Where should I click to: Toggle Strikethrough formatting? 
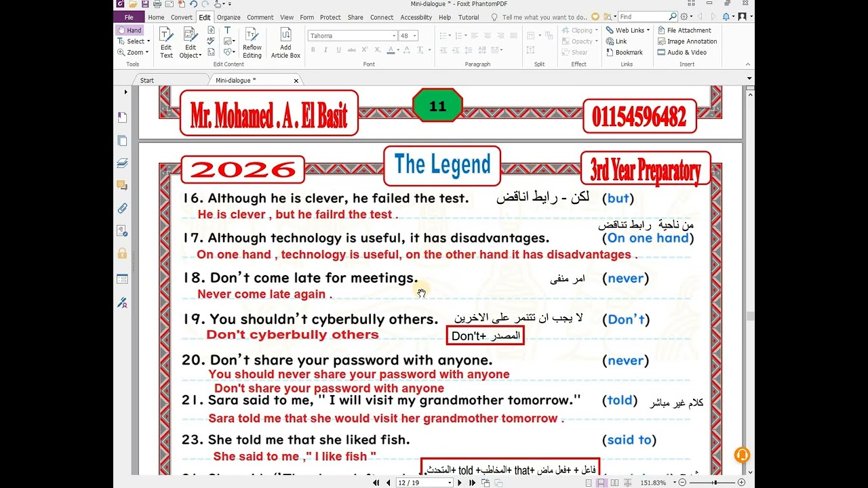pyautogui.click(x=351, y=49)
